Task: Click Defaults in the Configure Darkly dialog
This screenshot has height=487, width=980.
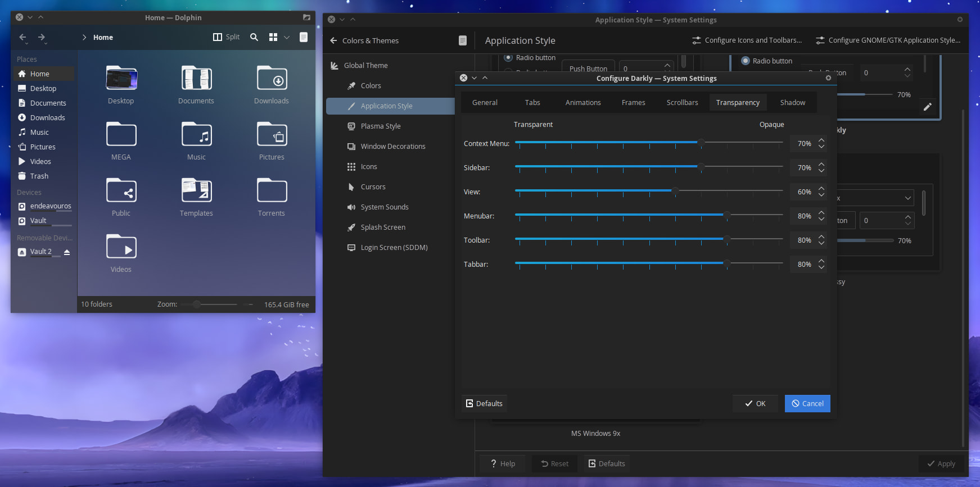Action: (484, 403)
